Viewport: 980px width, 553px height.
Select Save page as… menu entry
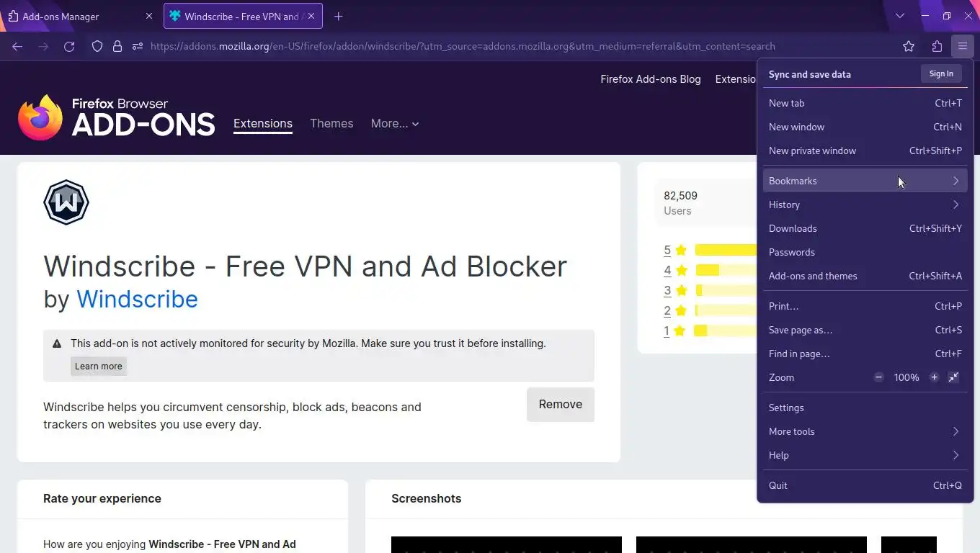tap(865, 330)
